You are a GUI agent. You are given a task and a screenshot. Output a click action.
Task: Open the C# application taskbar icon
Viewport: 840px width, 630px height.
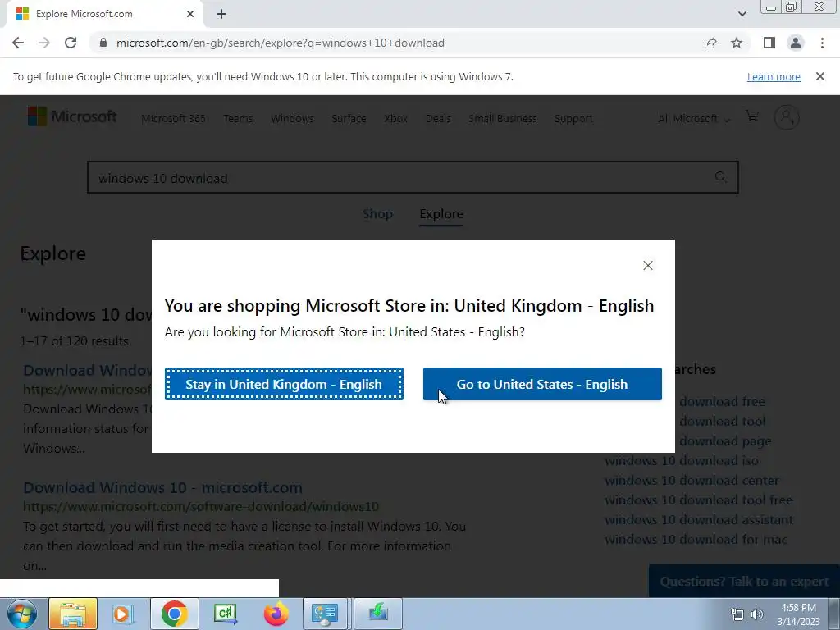pyautogui.click(x=225, y=614)
